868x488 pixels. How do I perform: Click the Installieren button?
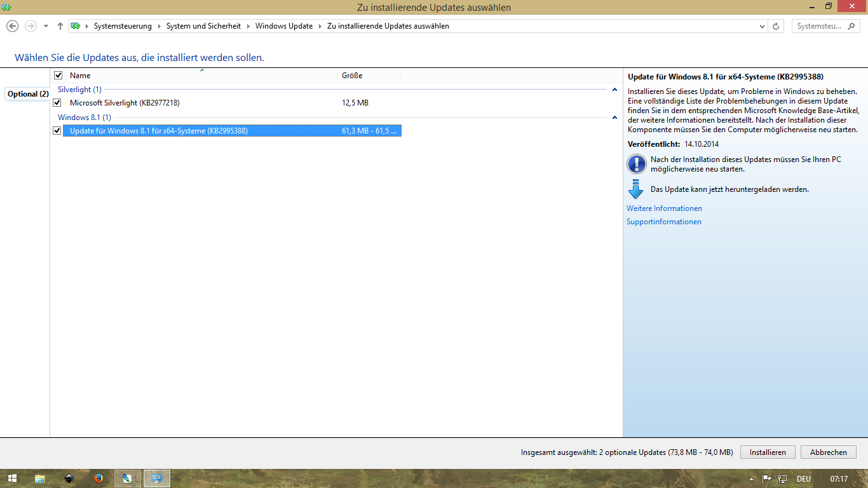point(768,452)
